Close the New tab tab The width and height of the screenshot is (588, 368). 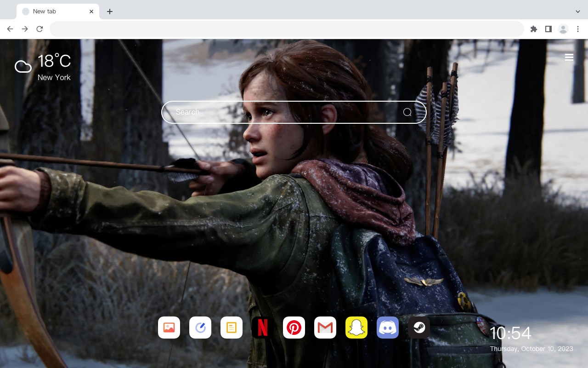(91, 11)
